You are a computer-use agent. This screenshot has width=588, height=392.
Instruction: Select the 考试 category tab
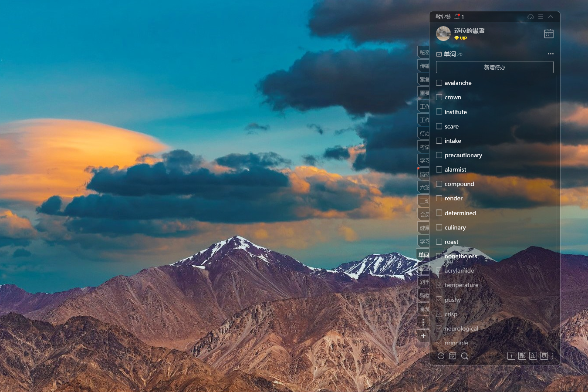click(x=424, y=147)
